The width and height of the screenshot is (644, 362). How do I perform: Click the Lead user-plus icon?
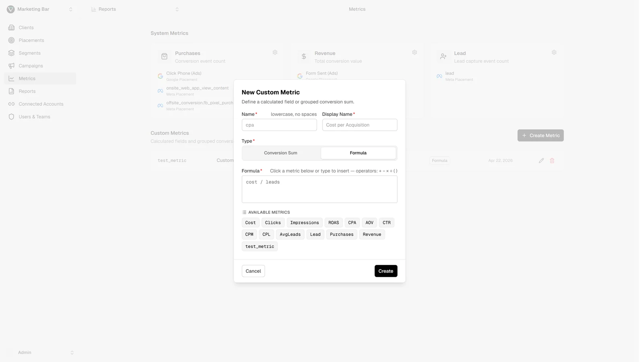point(443,57)
